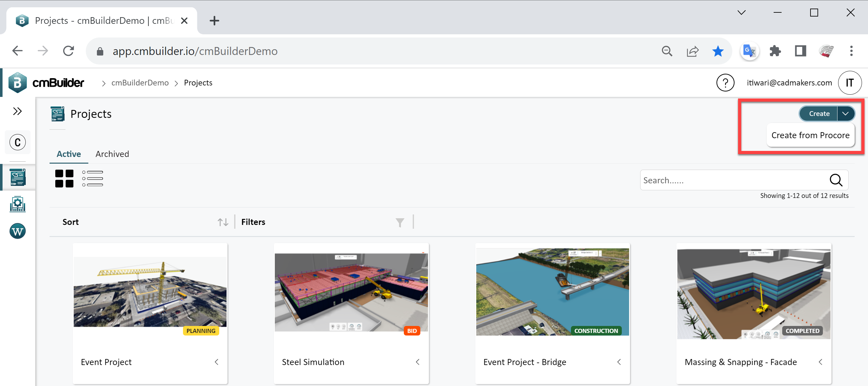868x386 pixels.
Task: Expand Event Project - Bridge card chevron
Action: tap(619, 362)
